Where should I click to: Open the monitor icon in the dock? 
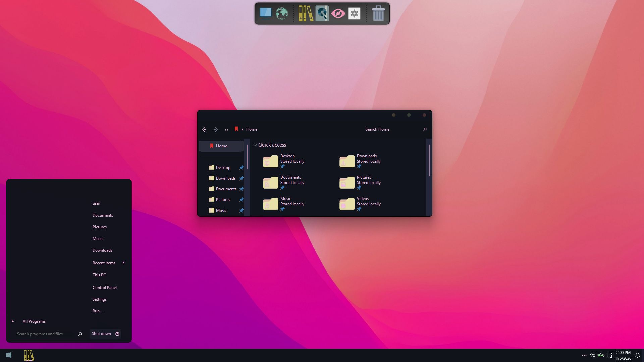(x=265, y=13)
